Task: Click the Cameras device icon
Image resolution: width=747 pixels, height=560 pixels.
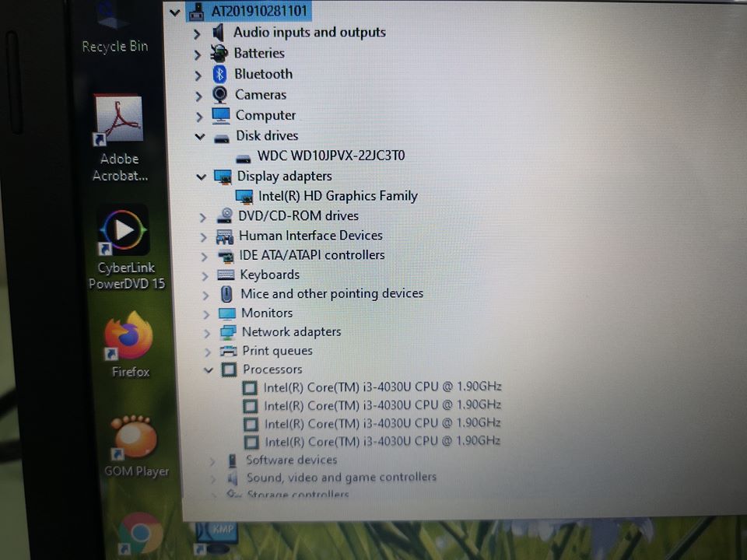Action: 220,94
